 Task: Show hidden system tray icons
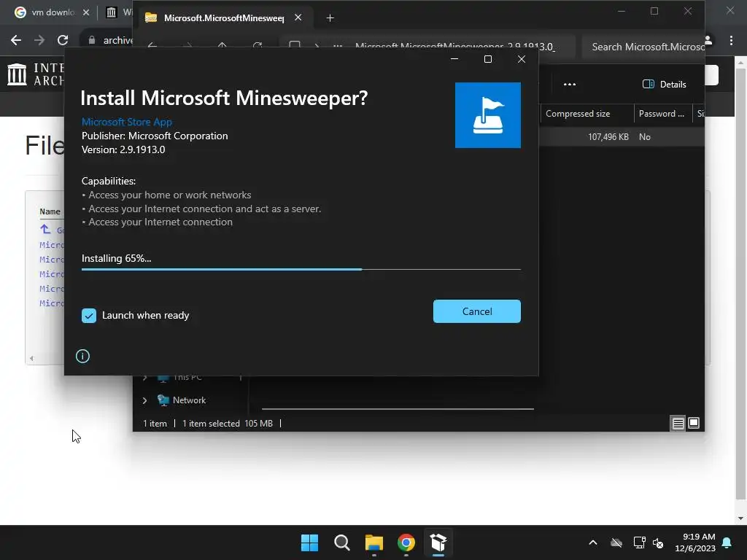pyautogui.click(x=593, y=542)
